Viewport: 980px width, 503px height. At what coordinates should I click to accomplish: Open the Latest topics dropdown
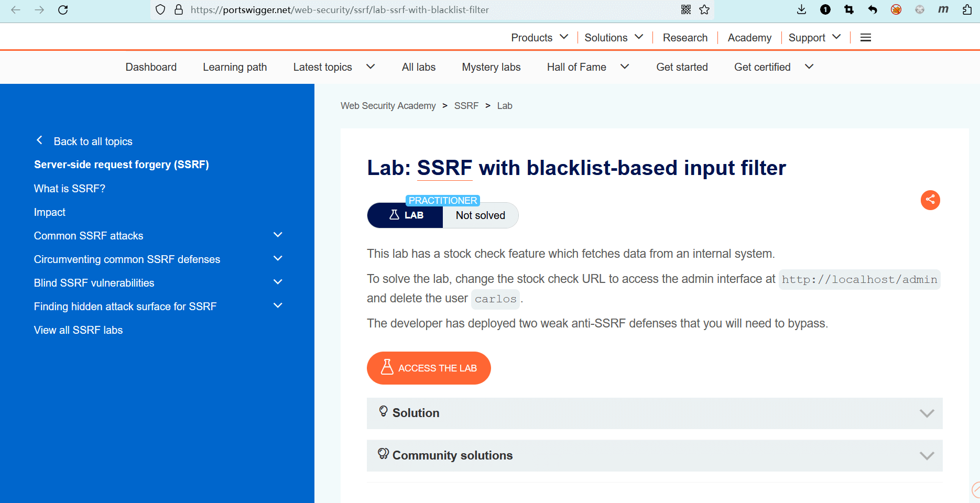point(333,67)
